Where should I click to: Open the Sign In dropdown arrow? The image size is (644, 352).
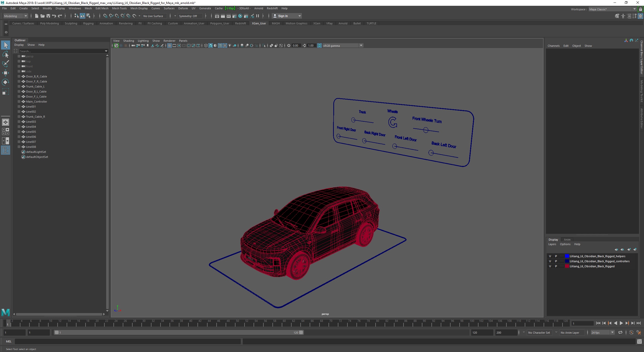[299, 16]
